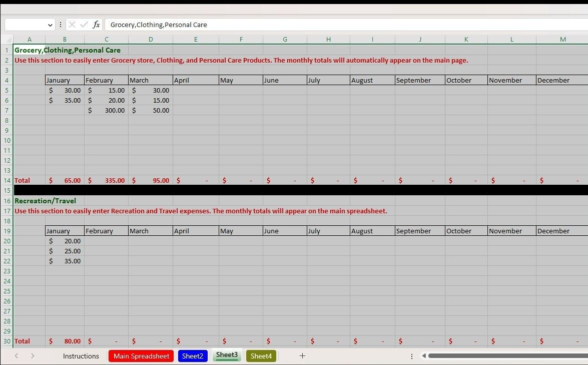Viewport: 588px width, 365px height.
Task: Switch to the Main Spreadsheet tab
Action: [x=142, y=356]
